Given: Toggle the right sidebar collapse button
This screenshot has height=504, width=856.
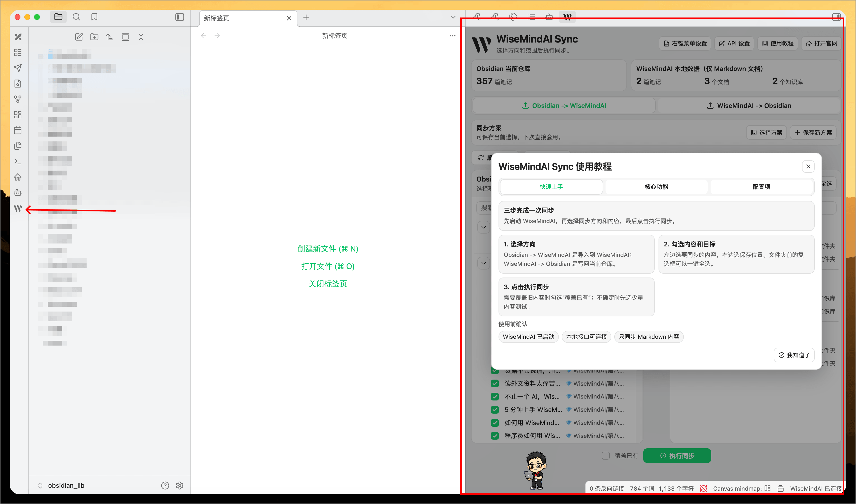Looking at the screenshot, I should pos(836,17).
